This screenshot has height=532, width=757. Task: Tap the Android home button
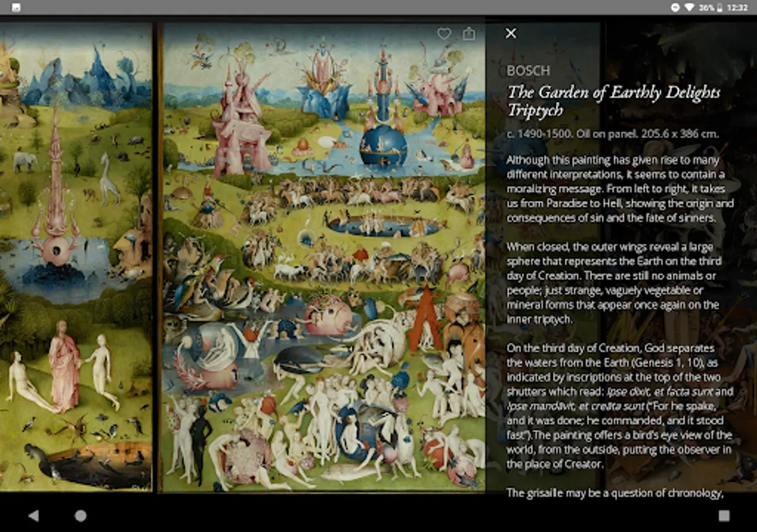(x=80, y=515)
